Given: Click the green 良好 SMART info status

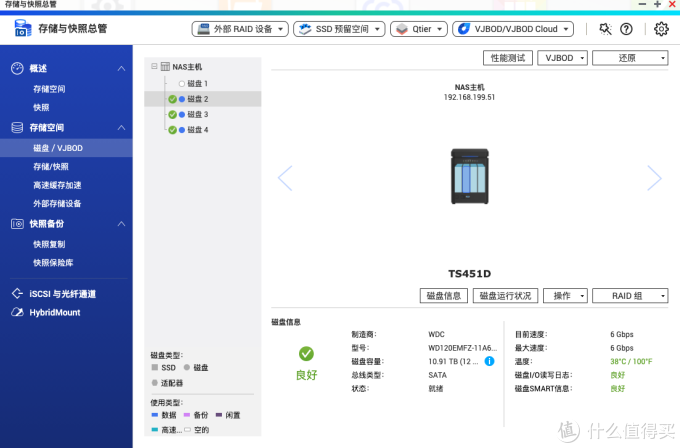Looking at the screenshot, I should coord(618,389).
